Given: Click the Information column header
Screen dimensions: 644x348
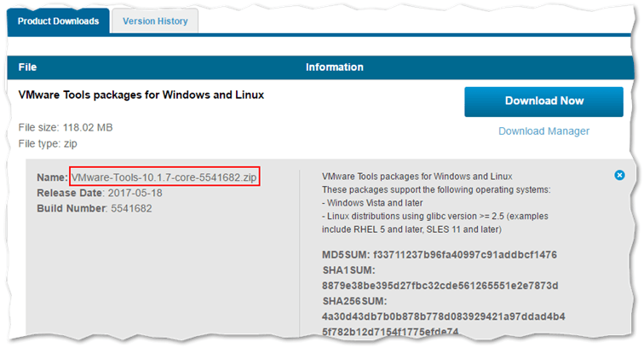Looking at the screenshot, I should [334, 67].
